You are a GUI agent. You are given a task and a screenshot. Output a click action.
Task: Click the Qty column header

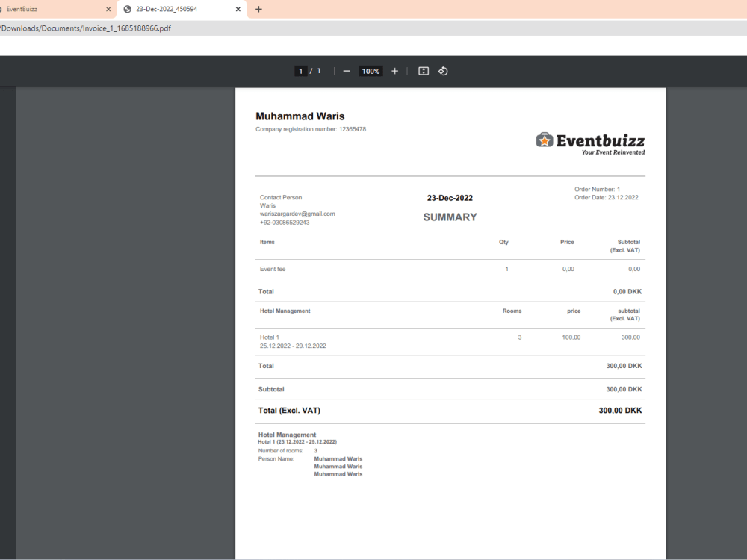coord(503,242)
